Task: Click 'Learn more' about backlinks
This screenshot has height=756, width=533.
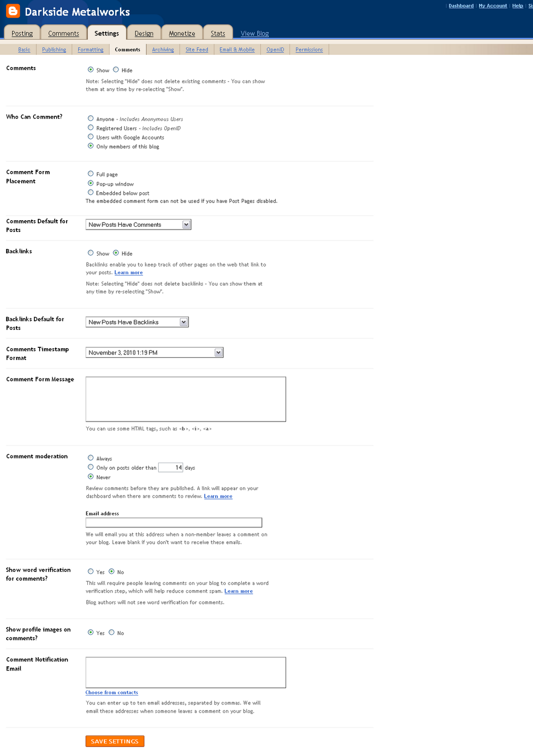Action: (x=128, y=272)
